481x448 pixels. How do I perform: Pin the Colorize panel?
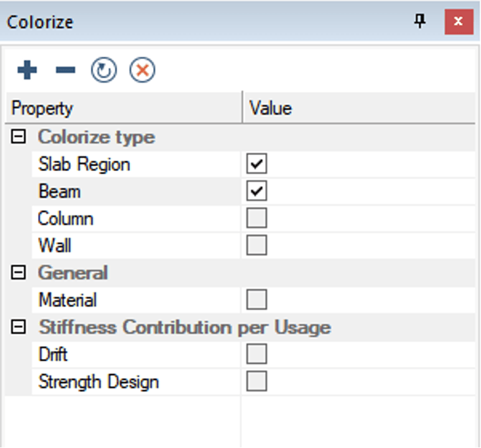[421, 22]
